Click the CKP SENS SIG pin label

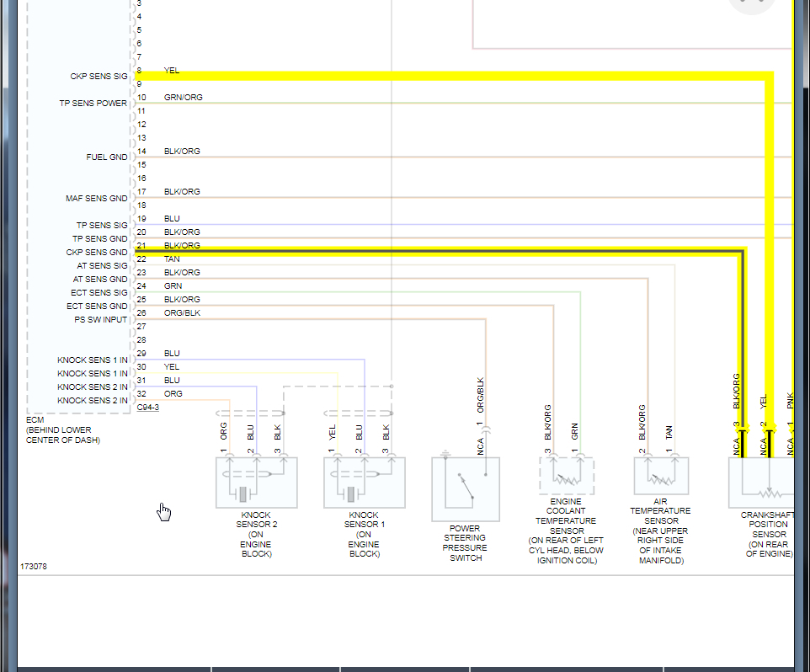[x=99, y=77]
